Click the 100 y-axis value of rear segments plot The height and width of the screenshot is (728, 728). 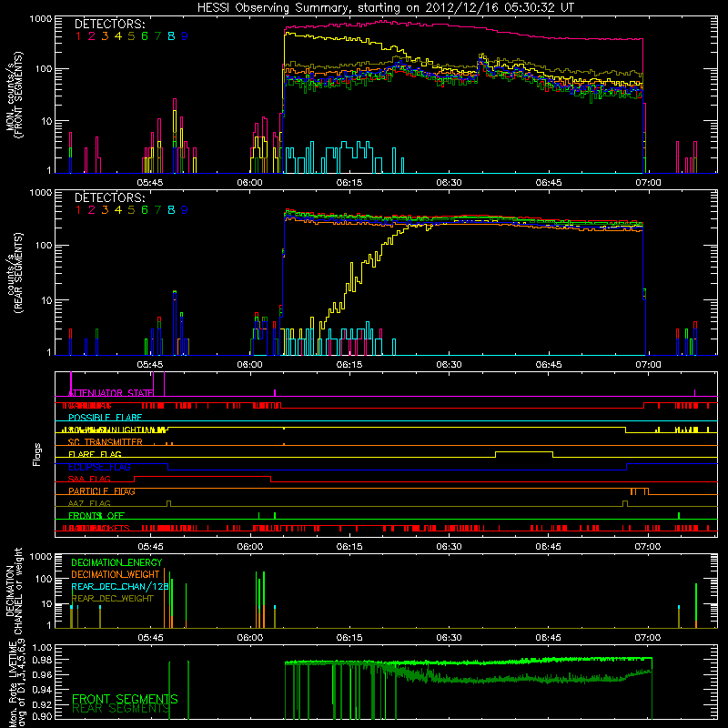[43, 245]
